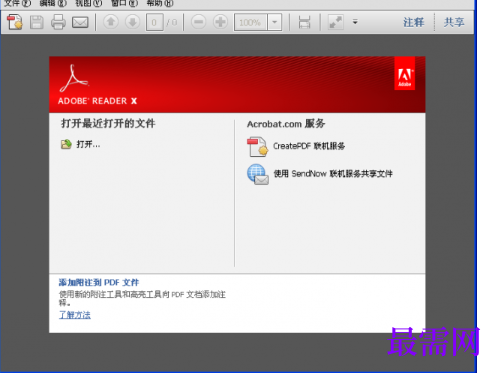Open the toolbar options small arrow
The height and width of the screenshot is (373, 499).
355,22
